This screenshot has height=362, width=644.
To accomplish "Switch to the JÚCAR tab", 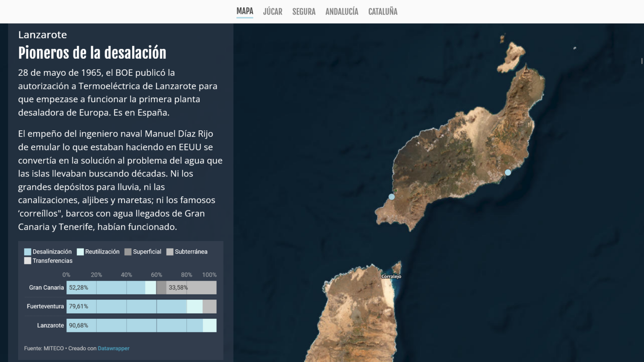I will pyautogui.click(x=273, y=12).
